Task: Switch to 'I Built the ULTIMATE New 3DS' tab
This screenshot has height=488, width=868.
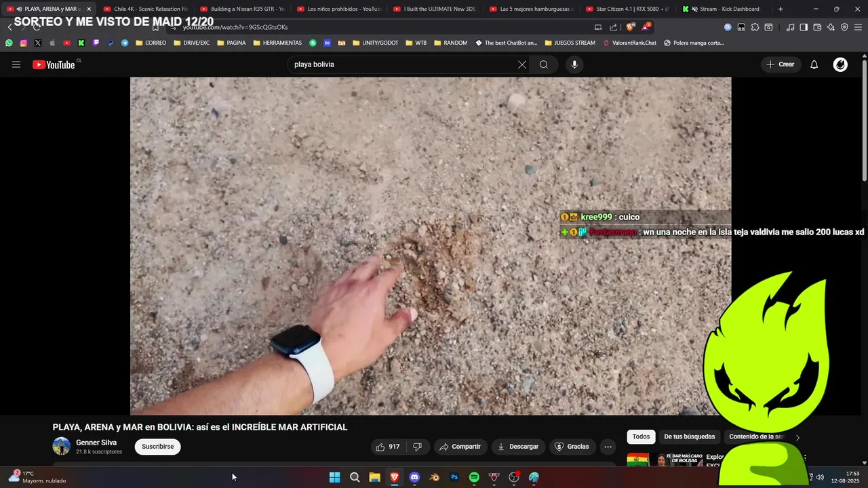Action: pyautogui.click(x=435, y=9)
